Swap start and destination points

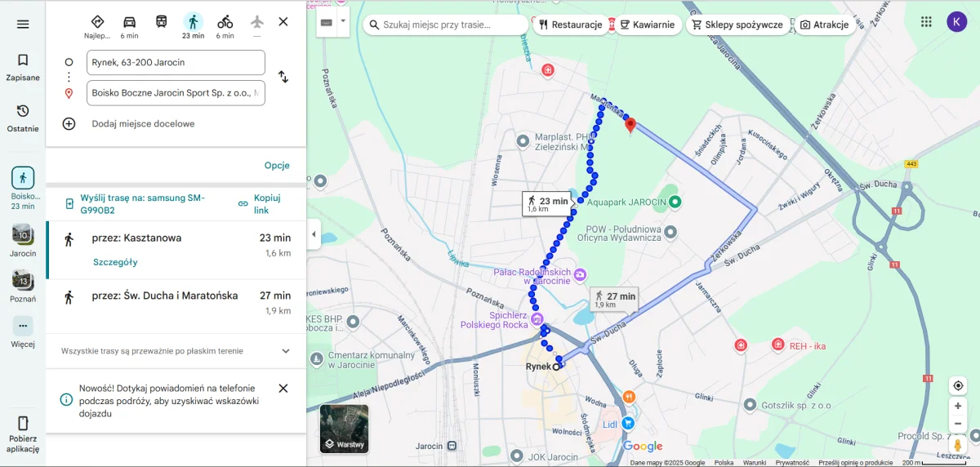283,77
